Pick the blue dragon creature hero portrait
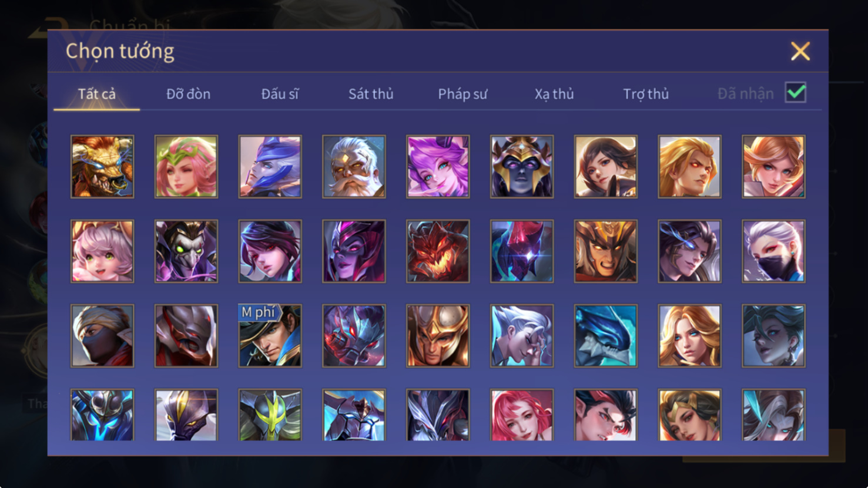This screenshot has width=868, height=488. tap(606, 336)
